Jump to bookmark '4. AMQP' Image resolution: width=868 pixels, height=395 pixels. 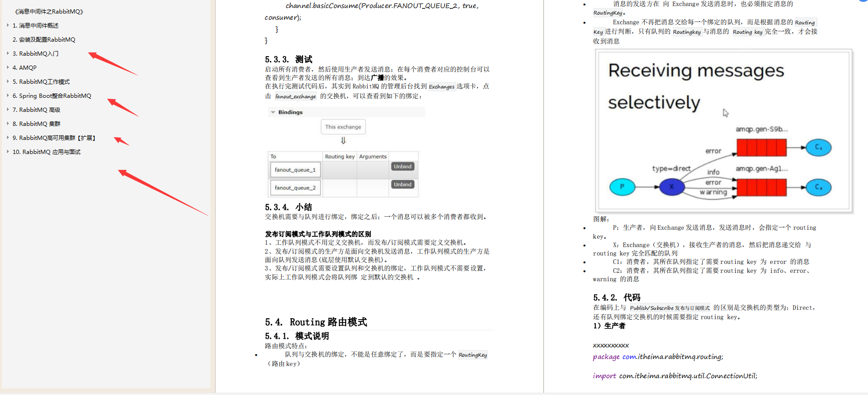pyautogui.click(x=24, y=67)
